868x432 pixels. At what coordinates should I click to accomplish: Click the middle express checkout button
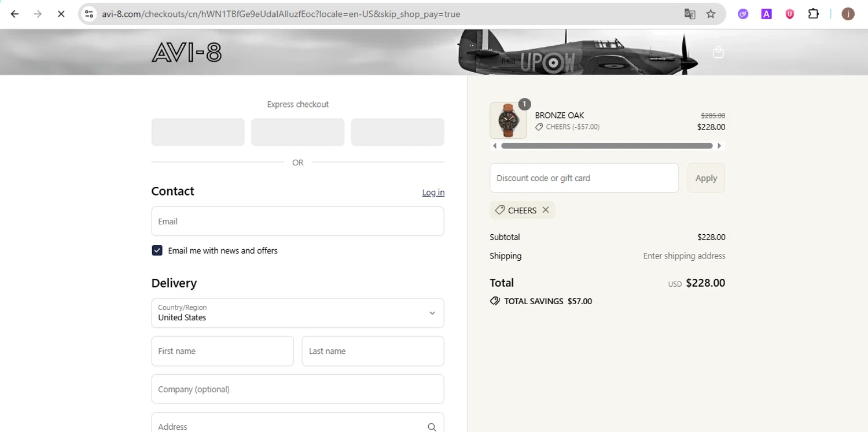click(x=297, y=132)
